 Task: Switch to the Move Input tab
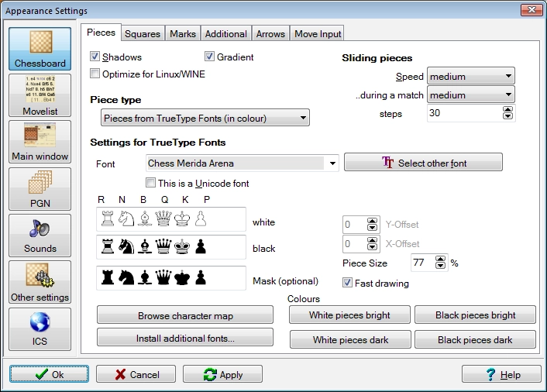[x=318, y=34]
